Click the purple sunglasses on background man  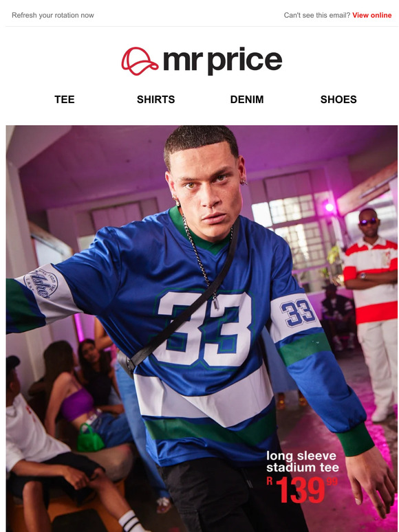click(368, 221)
